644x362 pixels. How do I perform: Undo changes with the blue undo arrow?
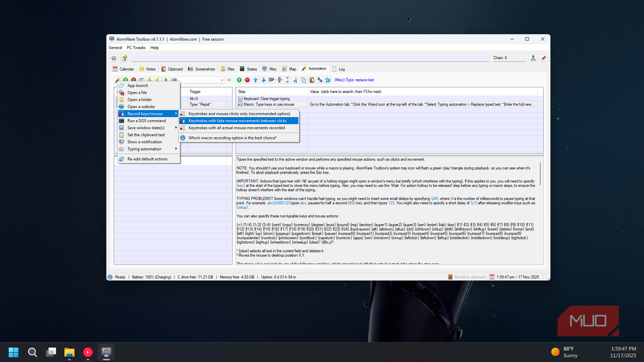(328, 80)
